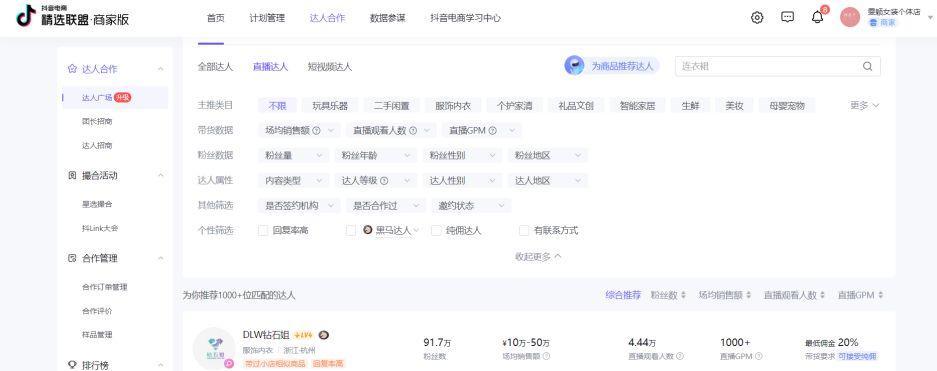Click the 排行榜 sidebar trophy icon
This screenshot has width=937, height=371.
click(72, 365)
